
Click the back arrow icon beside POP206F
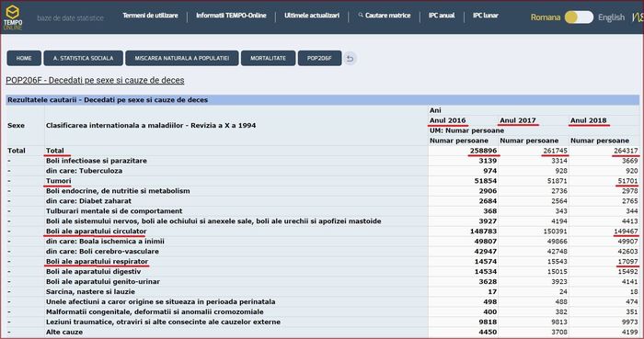(x=350, y=58)
